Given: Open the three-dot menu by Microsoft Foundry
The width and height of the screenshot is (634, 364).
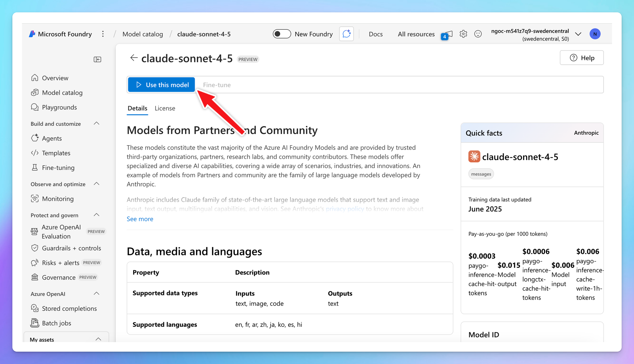Looking at the screenshot, I should pyautogui.click(x=103, y=34).
